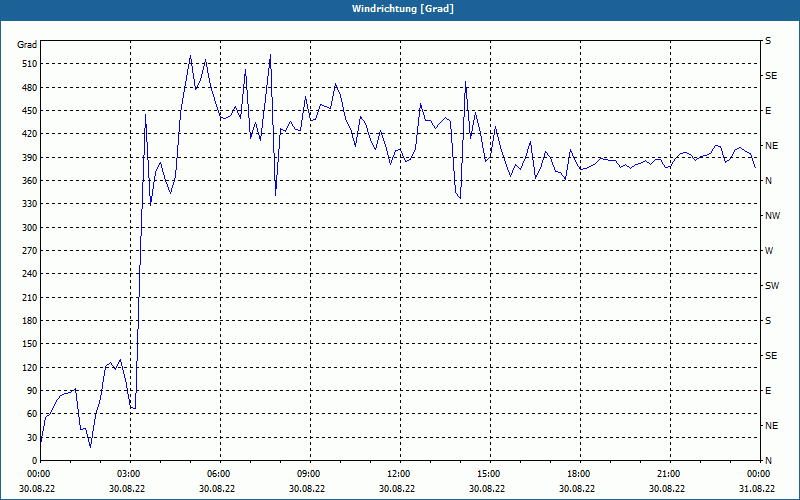
Task: Select the 150 degree axis label
Action: pyautogui.click(x=30, y=344)
